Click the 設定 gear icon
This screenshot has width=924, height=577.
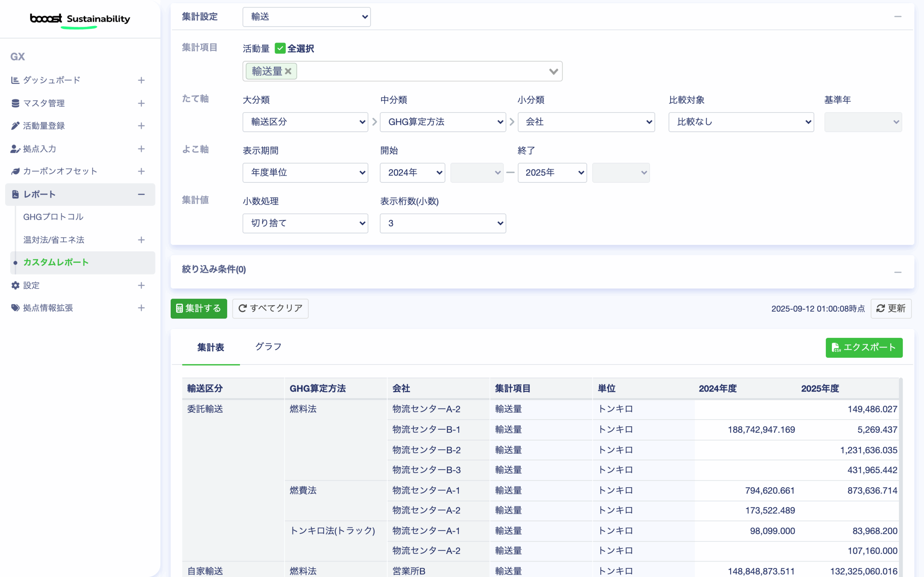coord(15,286)
